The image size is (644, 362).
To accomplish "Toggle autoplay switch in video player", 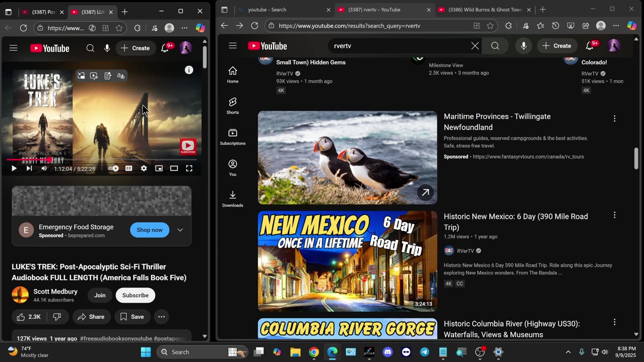I will click(x=114, y=168).
